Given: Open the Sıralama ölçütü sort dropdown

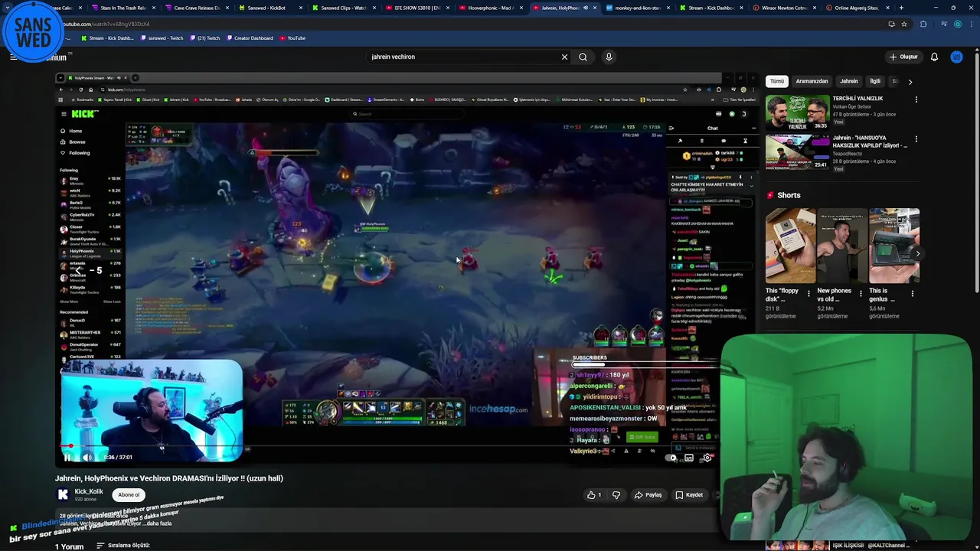Looking at the screenshot, I should tap(122, 546).
